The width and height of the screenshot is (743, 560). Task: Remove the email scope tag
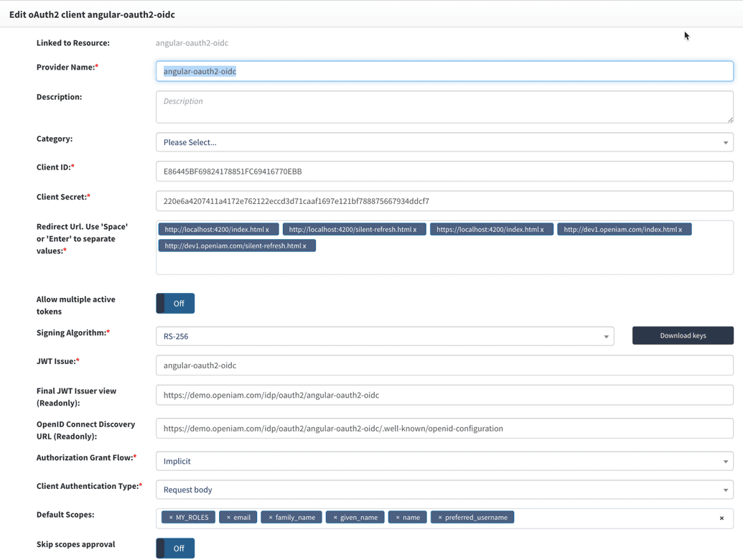click(x=228, y=516)
